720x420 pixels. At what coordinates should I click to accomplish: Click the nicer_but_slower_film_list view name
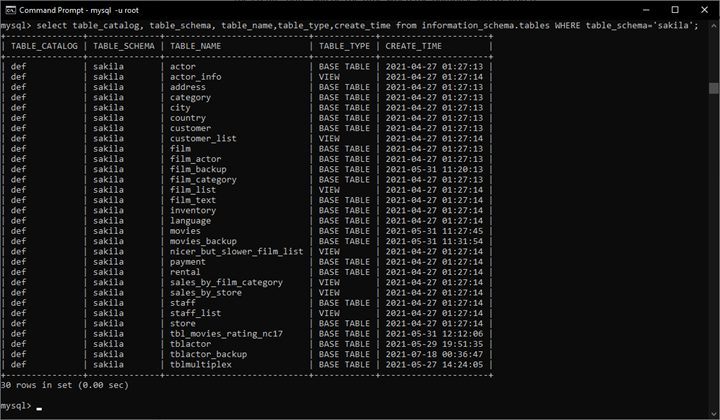(236, 252)
